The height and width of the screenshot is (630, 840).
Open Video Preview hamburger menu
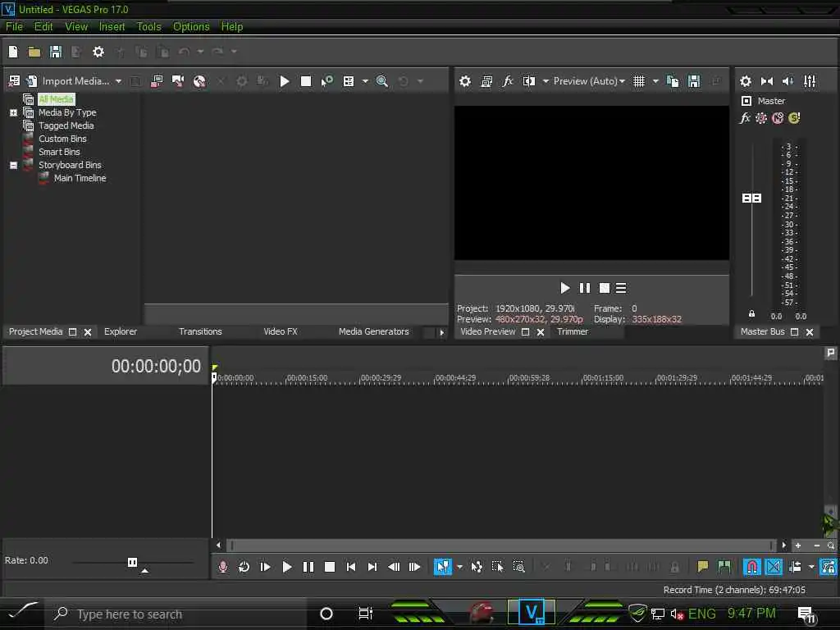(621, 288)
